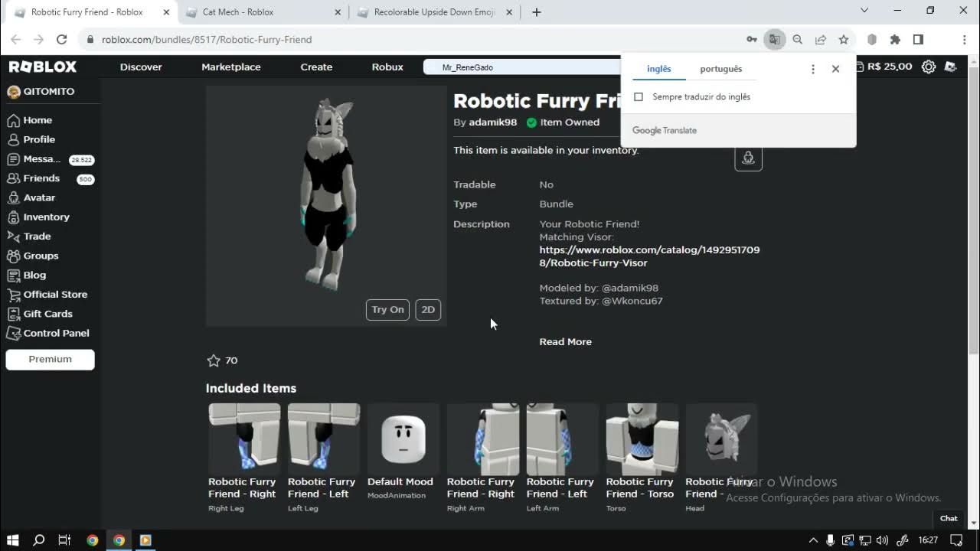
Task: Open the password key icon
Action: click(x=752, y=40)
